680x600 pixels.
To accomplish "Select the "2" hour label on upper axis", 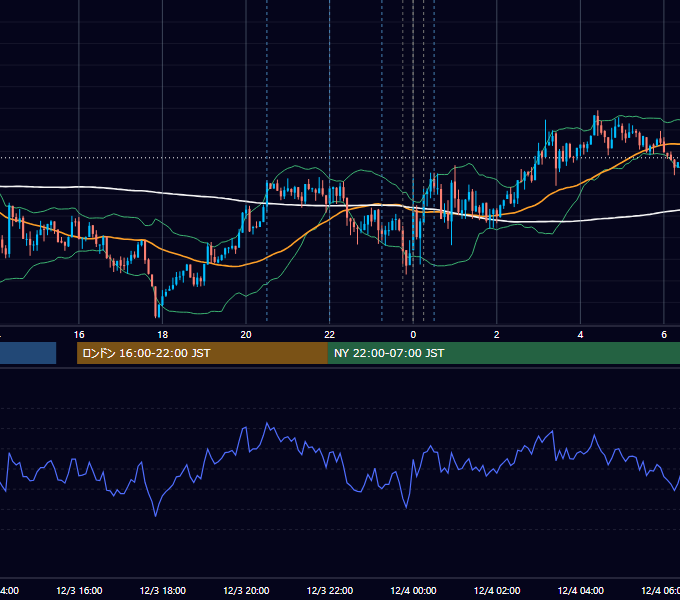I will (x=497, y=335).
